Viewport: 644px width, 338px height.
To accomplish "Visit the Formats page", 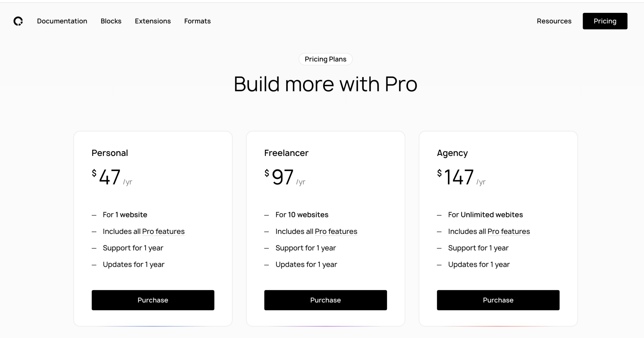I will [197, 21].
